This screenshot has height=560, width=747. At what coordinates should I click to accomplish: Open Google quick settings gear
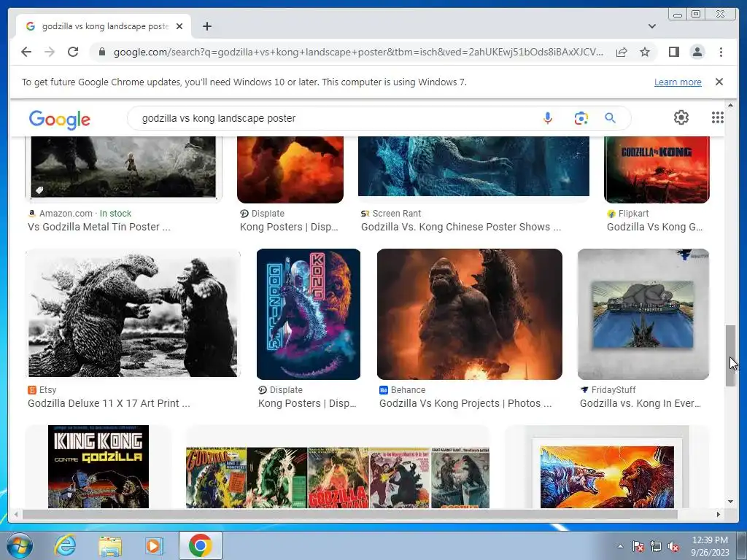[681, 117]
